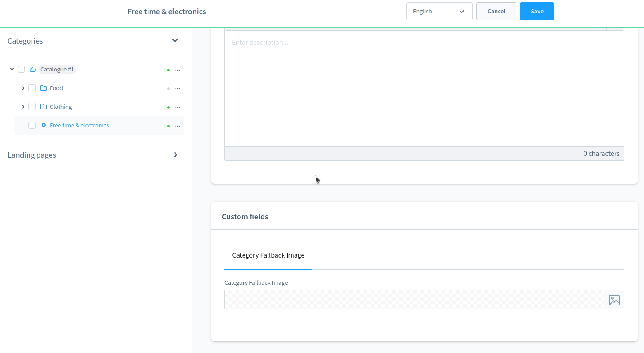Click the Category Fallback Image media field
The height and width of the screenshot is (353, 644).
pos(414,300)
